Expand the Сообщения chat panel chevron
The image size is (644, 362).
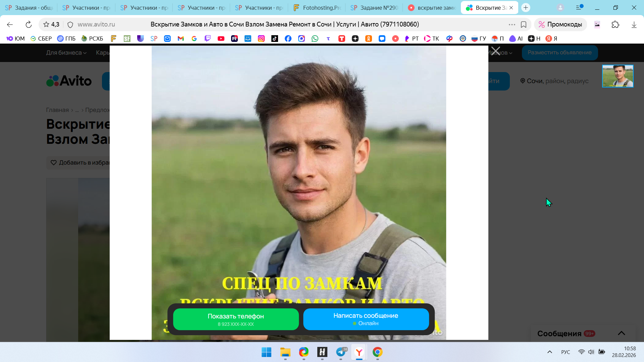click(x=621, y=333)
